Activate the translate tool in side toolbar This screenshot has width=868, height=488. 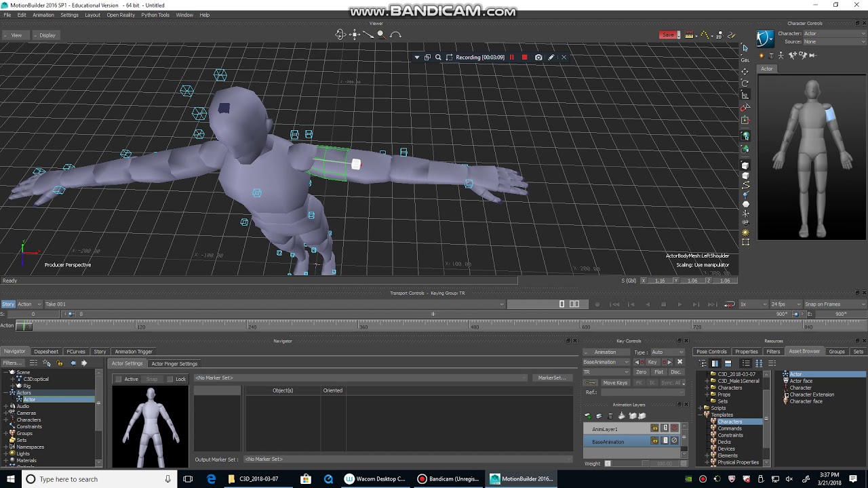coord(745,71)
